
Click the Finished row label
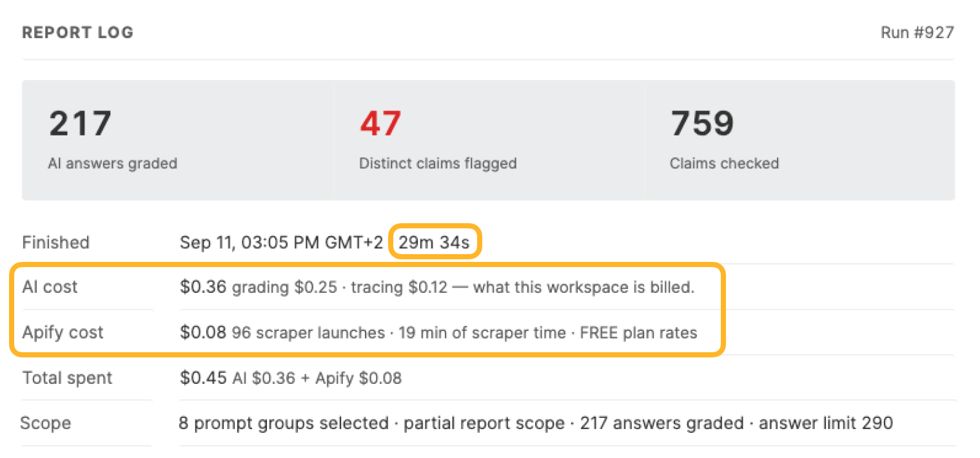(55, 243)
